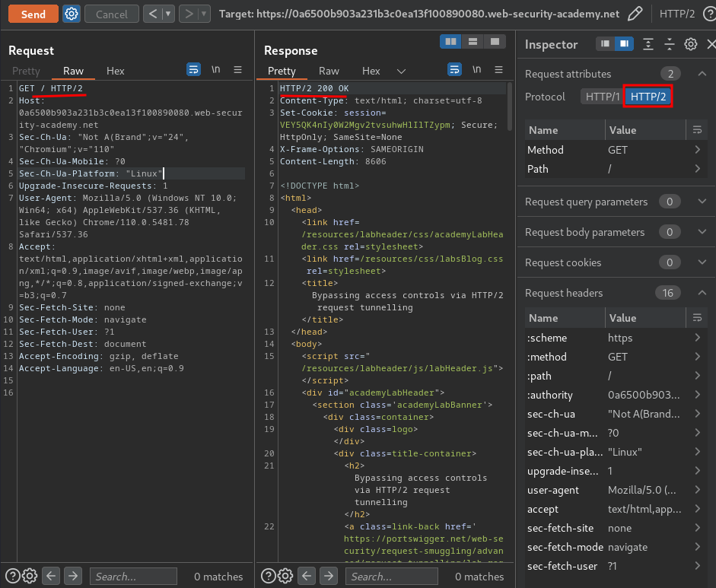716x588 pixels.
Task: Expand all Inspector sections
Action: [648, 44]
